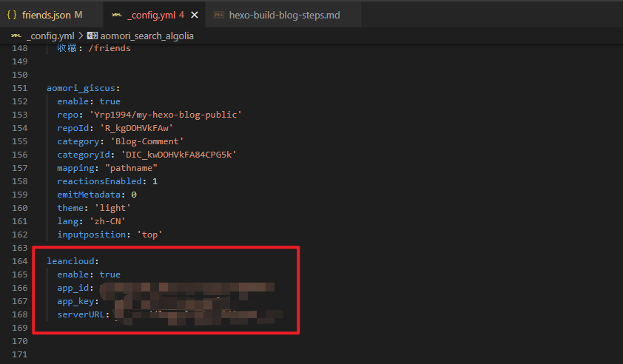Click the true value under leancloud enable

[110, 274]
